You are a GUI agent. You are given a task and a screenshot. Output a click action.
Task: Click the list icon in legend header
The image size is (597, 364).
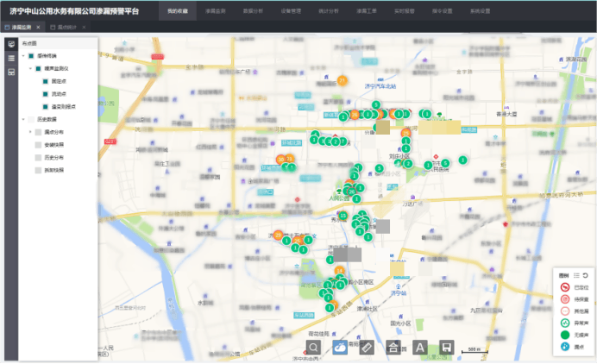577,275
